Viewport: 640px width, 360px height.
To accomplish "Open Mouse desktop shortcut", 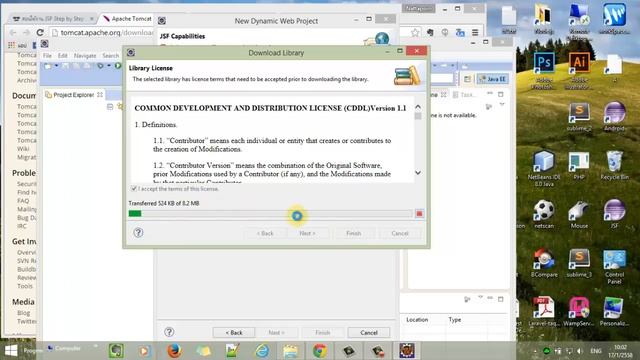I will click(x=579, y=214).
